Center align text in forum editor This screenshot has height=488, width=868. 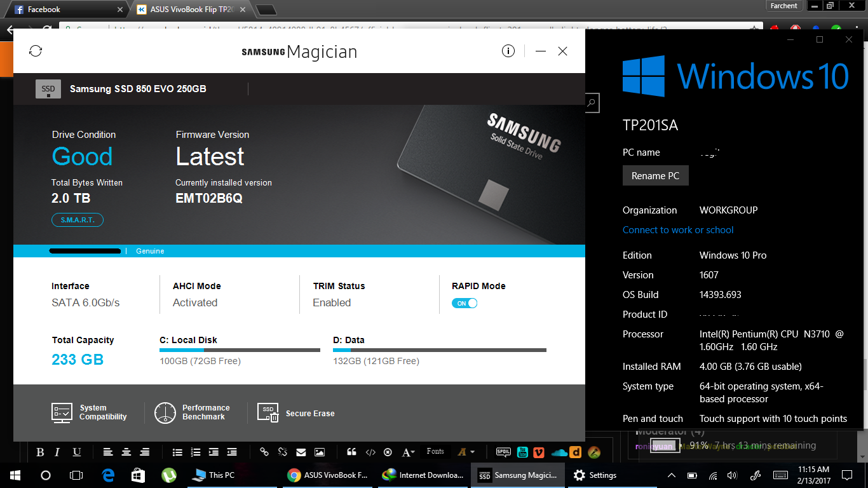(126, 452)
